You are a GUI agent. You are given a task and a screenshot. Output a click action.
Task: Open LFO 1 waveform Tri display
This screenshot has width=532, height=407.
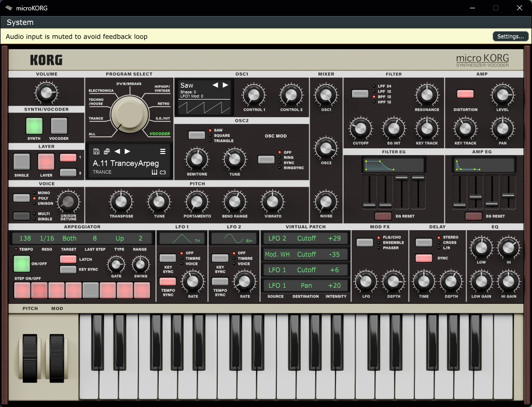182,238
